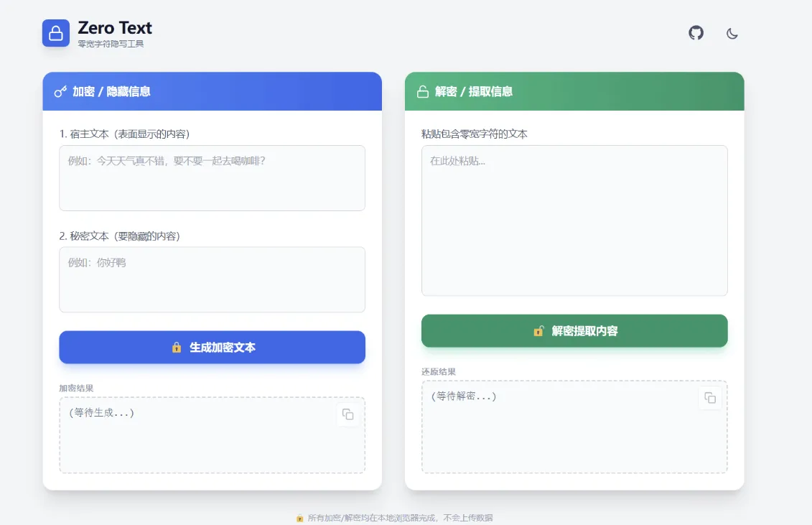Click the key icon in the blue header

click(60, 91)
